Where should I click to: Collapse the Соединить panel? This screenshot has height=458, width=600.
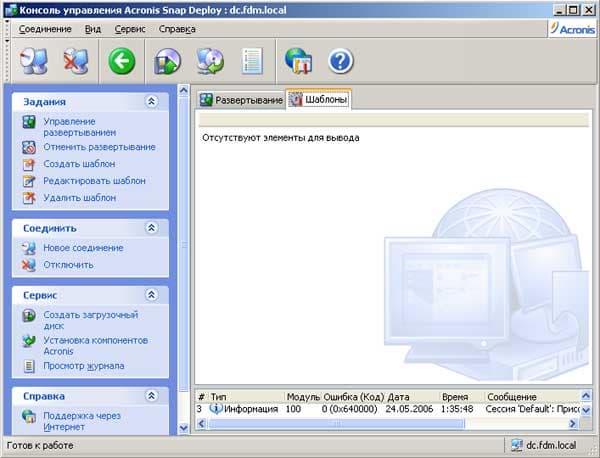point(152,228)
